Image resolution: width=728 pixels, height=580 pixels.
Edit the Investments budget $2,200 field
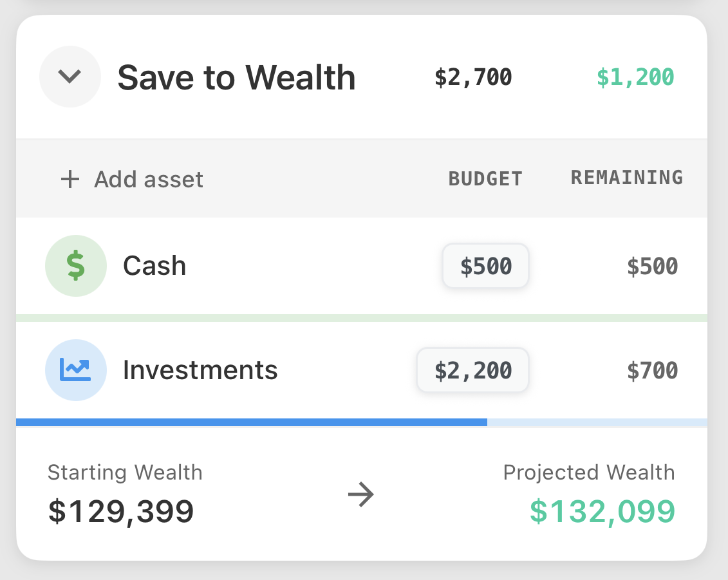pyautogui.click(x=472, y=370)
